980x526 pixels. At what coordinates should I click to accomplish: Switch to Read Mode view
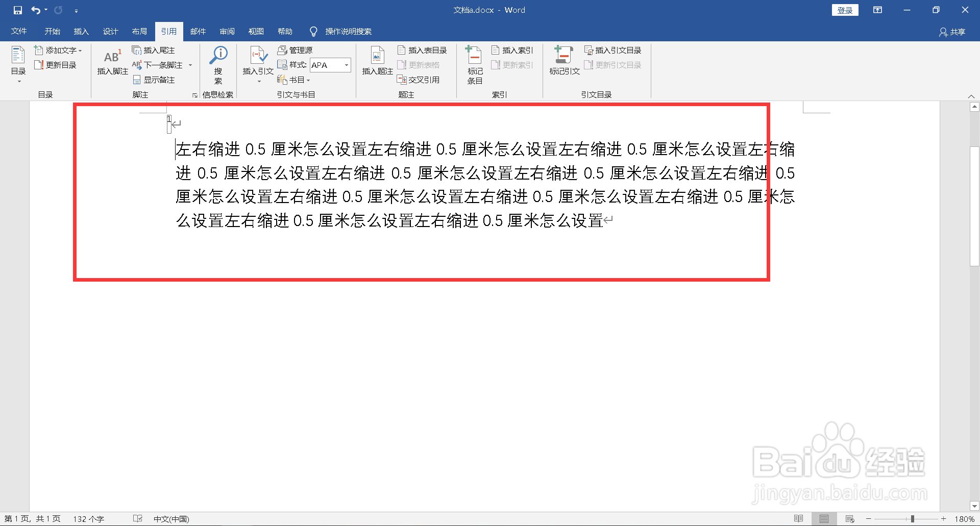[799, 519]
